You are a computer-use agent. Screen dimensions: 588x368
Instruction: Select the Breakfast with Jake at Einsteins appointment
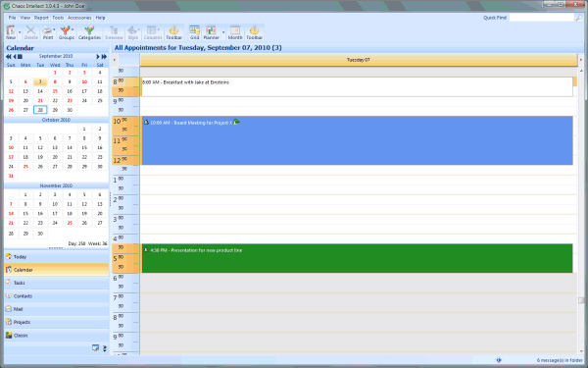coord(357,86)
